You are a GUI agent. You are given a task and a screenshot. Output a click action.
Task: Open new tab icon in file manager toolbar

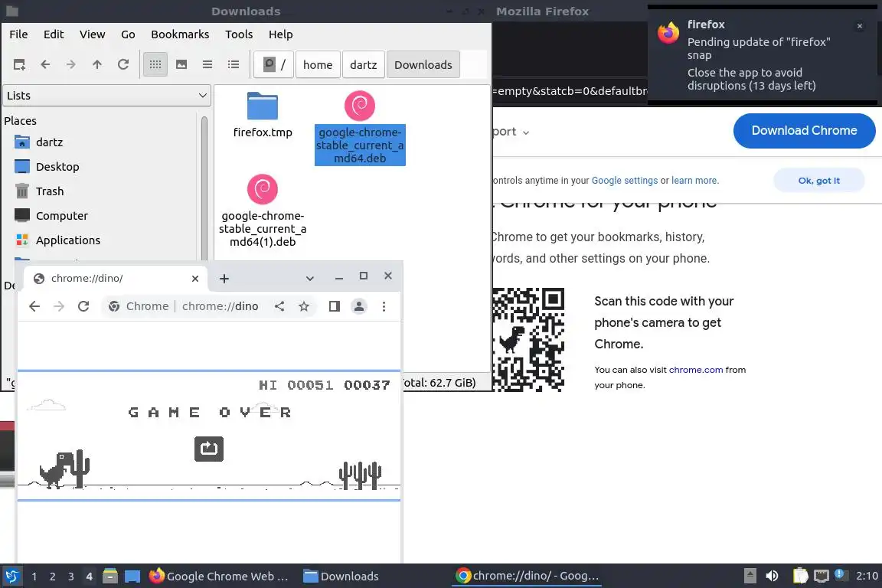point(19,65)
